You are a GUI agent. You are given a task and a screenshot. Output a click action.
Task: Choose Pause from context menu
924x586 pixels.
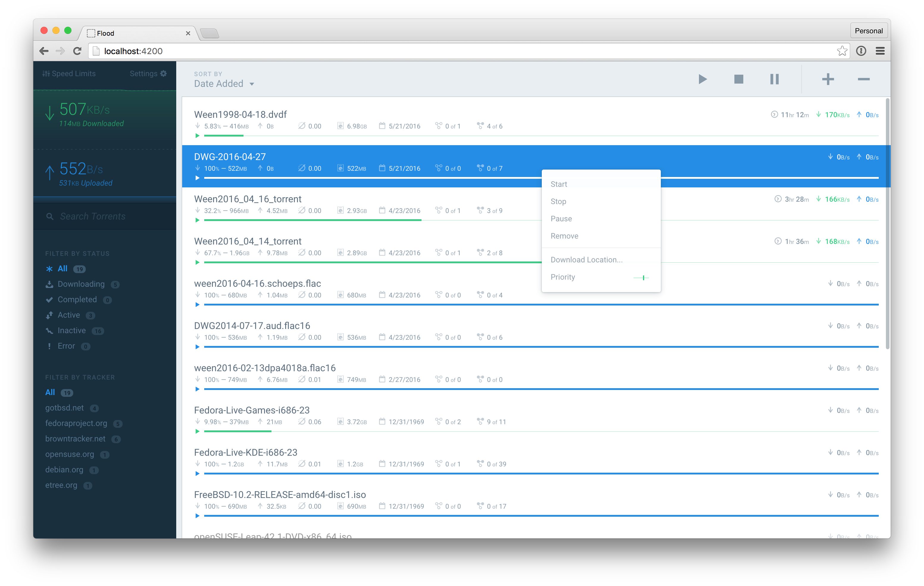[x=561, y=219]
